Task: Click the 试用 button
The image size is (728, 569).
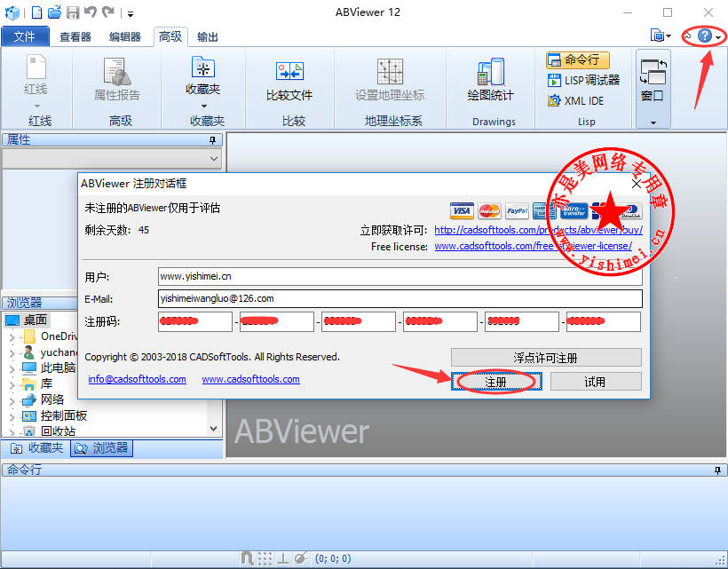Action: [596, 382]
